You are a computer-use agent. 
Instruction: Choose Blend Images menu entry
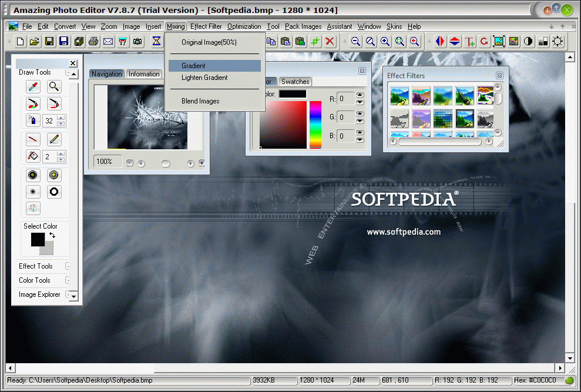[214, 101]
